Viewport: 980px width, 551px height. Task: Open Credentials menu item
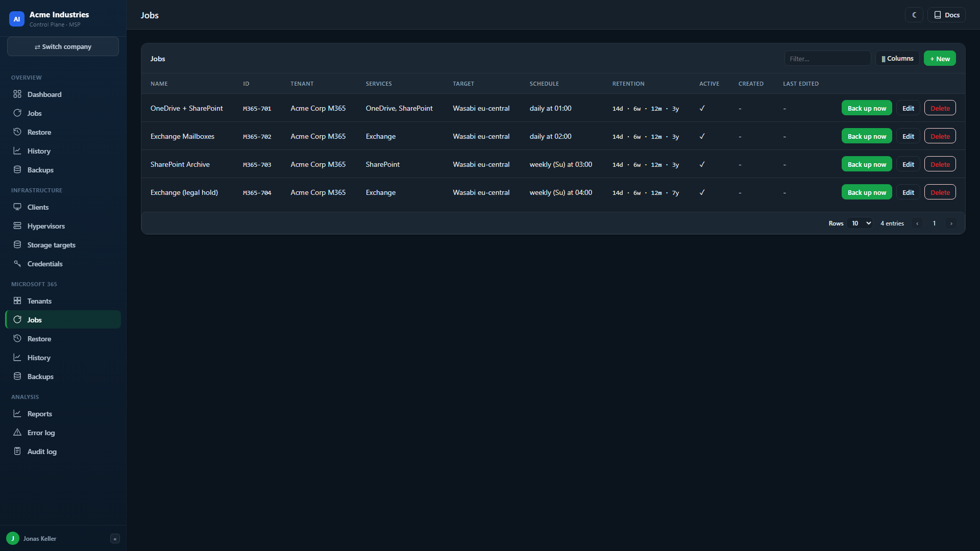pyautogui.click(x=63, y=264)
